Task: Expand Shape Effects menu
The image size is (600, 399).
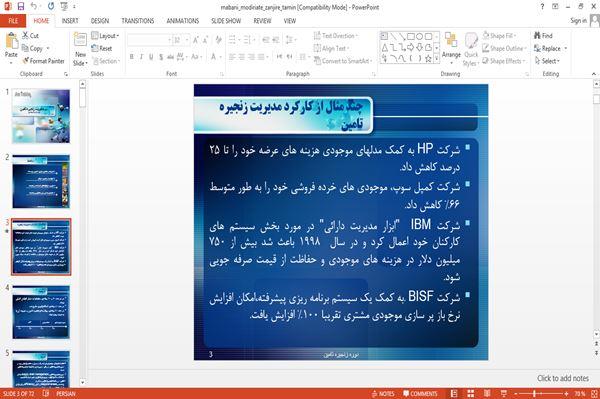Action: 504,61
